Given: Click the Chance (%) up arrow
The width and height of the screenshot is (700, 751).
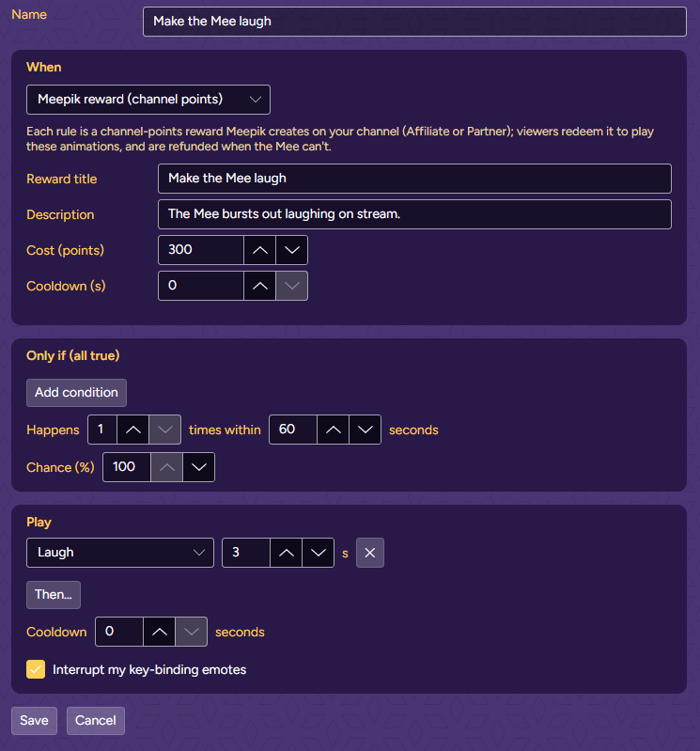Looking at the screenshot, I should tap(166, 467).
